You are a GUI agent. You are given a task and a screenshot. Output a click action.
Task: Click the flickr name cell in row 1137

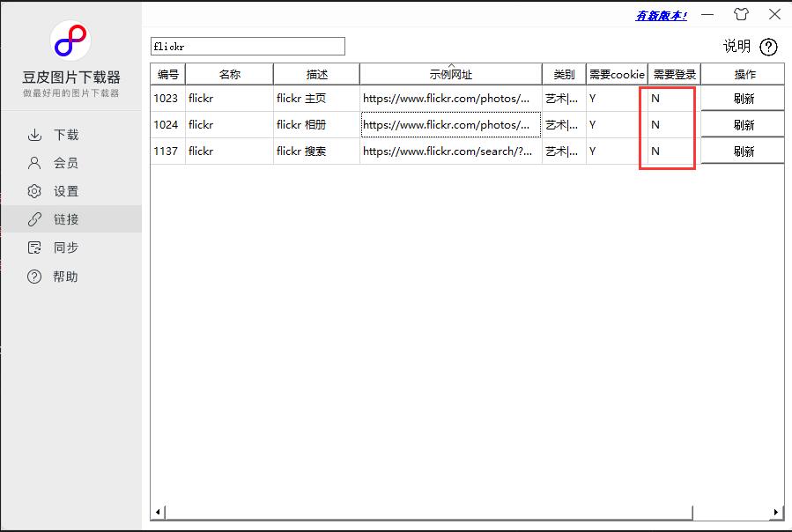coord(229,151)
